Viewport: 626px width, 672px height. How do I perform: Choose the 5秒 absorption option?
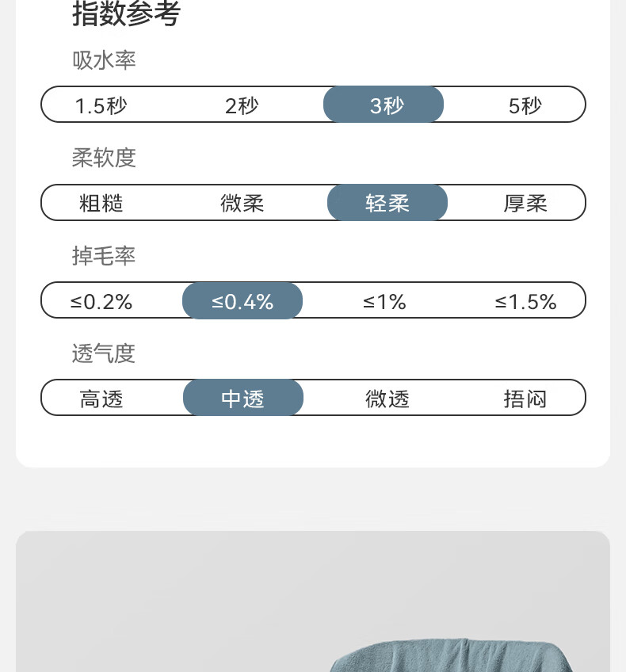click(525, 105)
